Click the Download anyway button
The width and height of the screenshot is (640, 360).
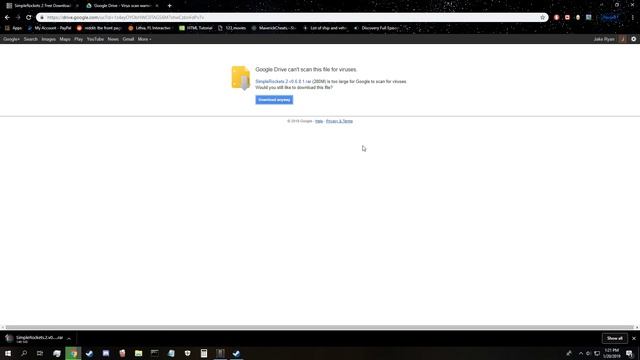tap(274, 100)
